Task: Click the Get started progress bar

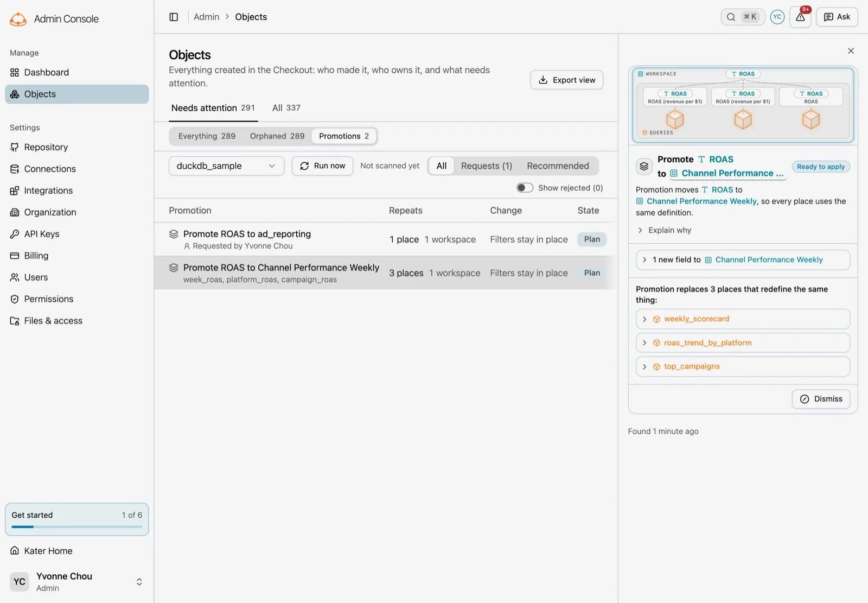Action: [76, 526]
